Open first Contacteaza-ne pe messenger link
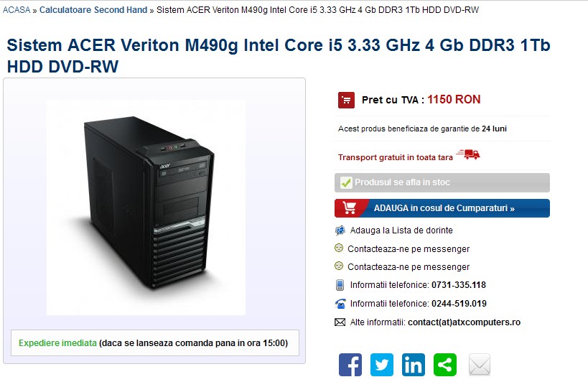588x382 pixels. pos(409,249)
